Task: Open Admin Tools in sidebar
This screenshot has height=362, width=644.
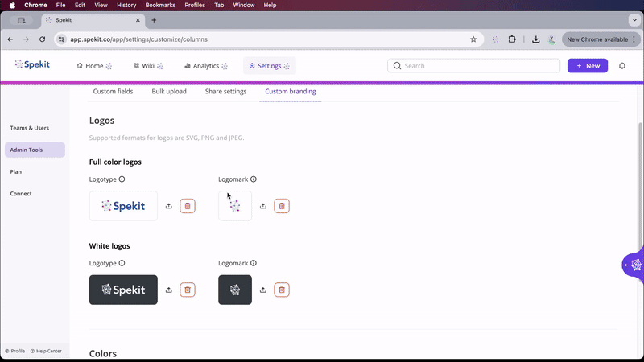Action: [35, 150]
